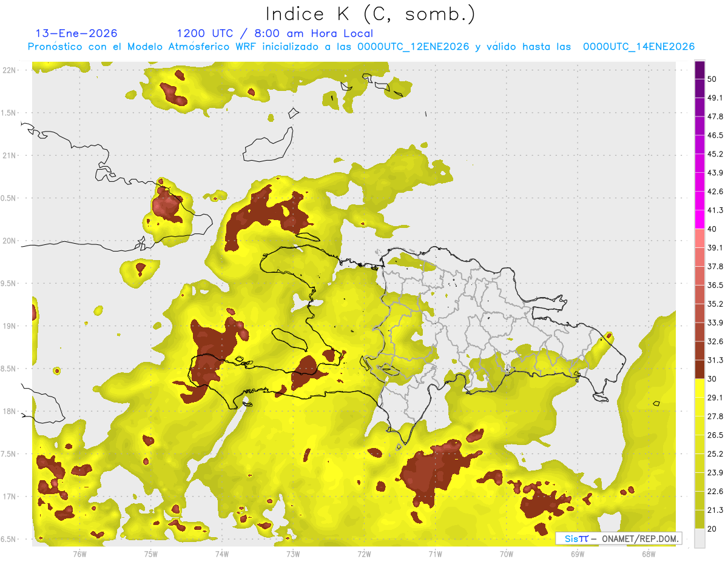This screenshot has width=728, height=562.
Task: Click the "41.3" colorbar label
Action: point(715,210)
